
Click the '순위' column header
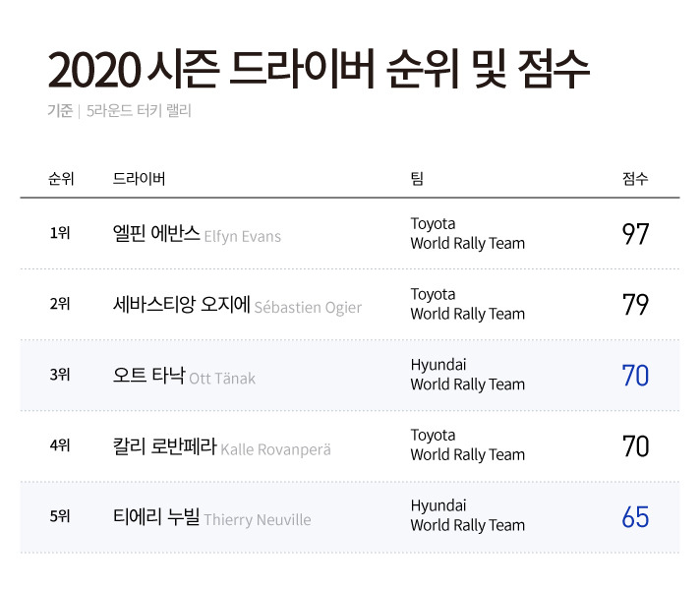point(61,179)
